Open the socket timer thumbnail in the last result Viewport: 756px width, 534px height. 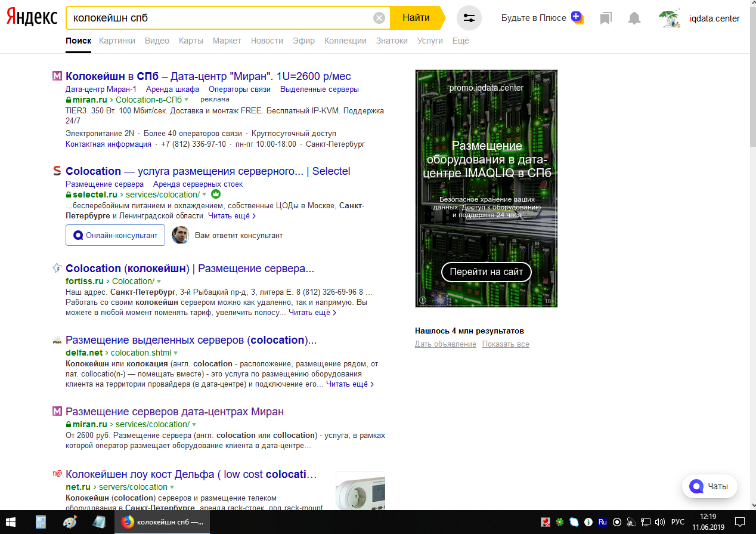point(360,490)
